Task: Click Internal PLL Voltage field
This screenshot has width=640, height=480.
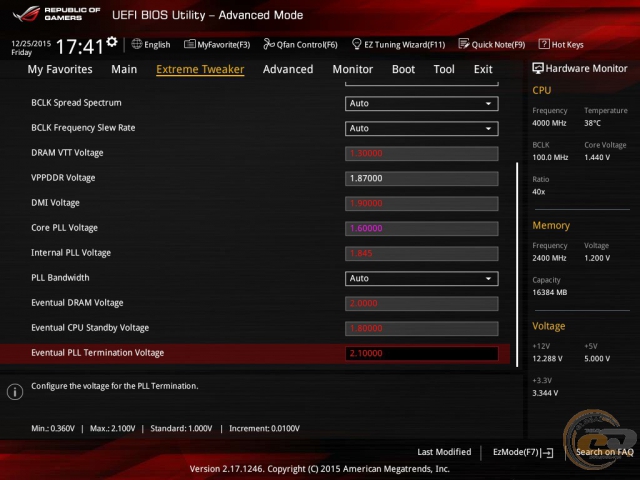Action: (x=422, y=253)
